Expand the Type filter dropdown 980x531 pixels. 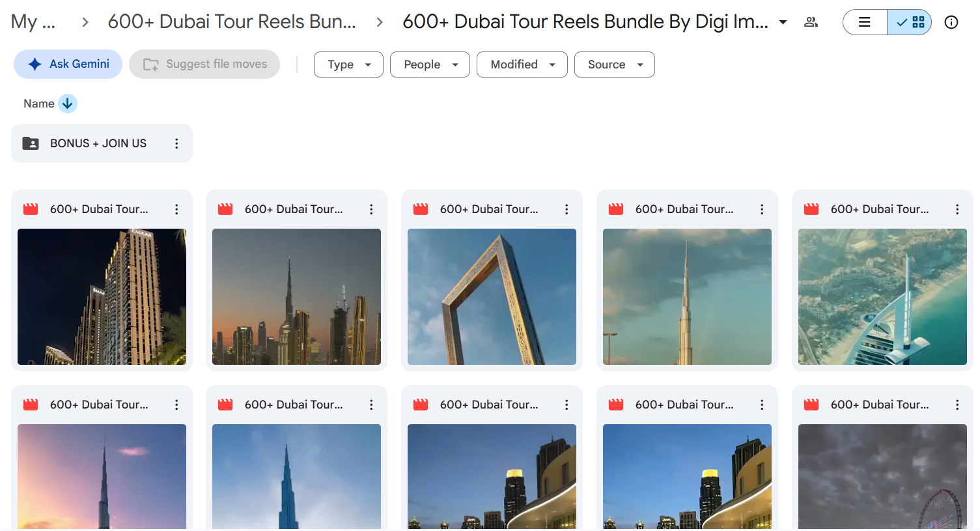coord(348,65)
